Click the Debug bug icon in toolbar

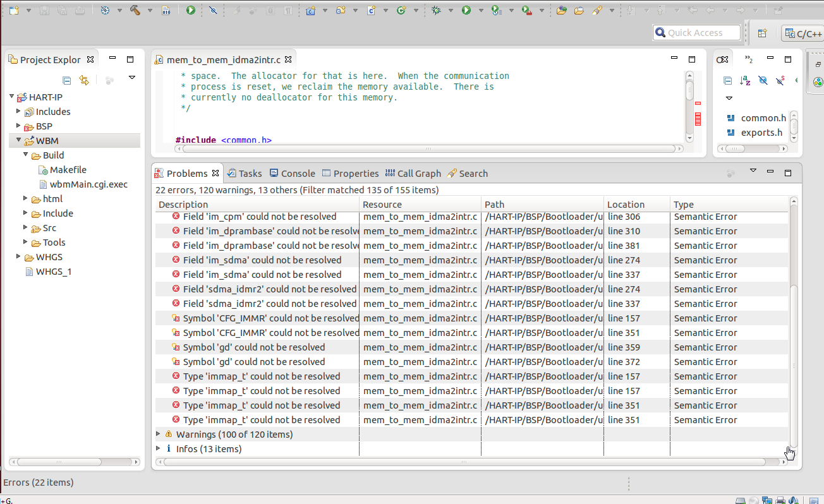coord(436,10)
